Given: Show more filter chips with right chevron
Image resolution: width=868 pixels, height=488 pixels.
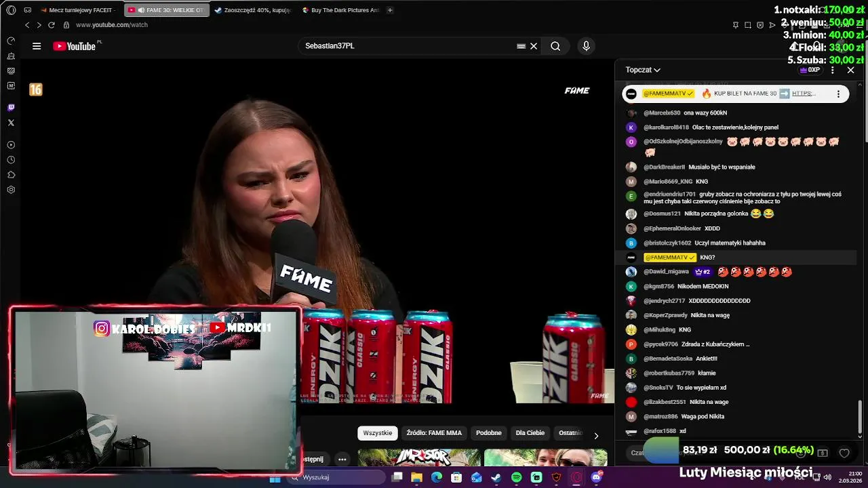Looking at the screenshot, I should pos(596,436).
